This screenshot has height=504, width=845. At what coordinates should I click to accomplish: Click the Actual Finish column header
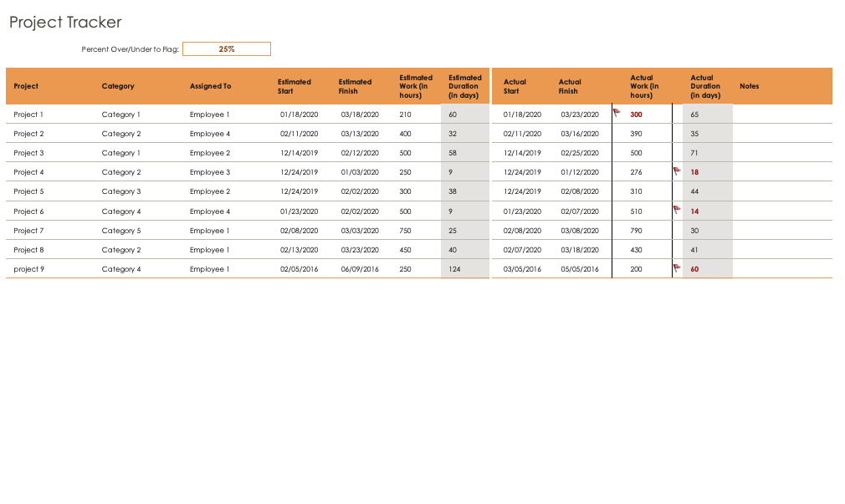[570, 86]
